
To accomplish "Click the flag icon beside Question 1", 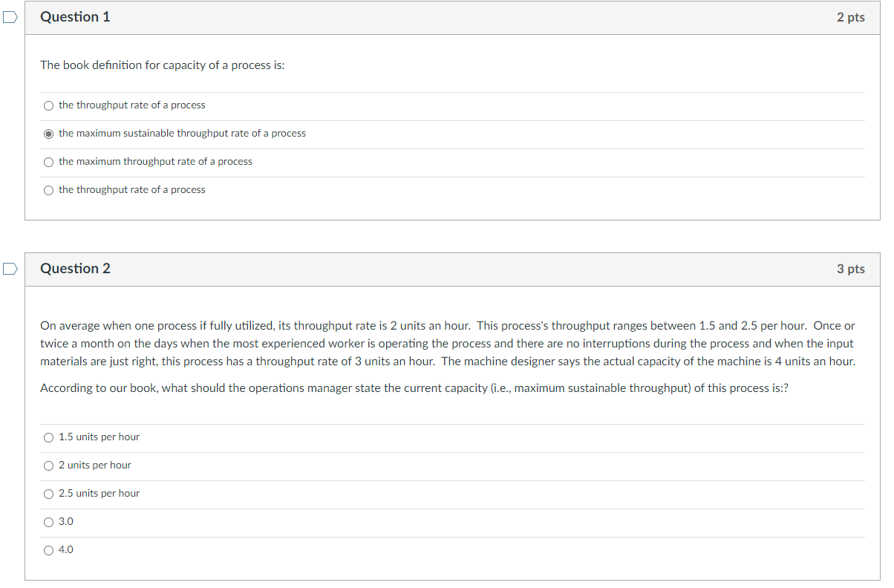I will point(10,16).
